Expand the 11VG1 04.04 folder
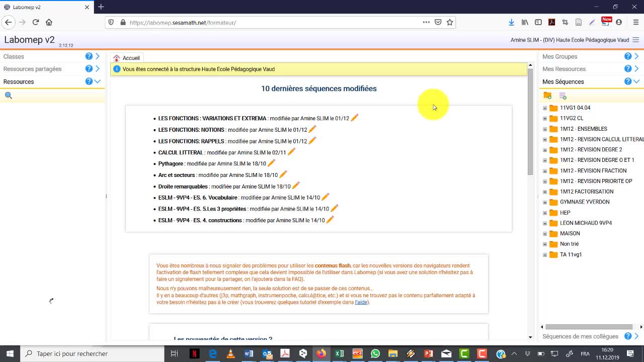The height and width of the screenshot is (362, 644). pos(545,108)
